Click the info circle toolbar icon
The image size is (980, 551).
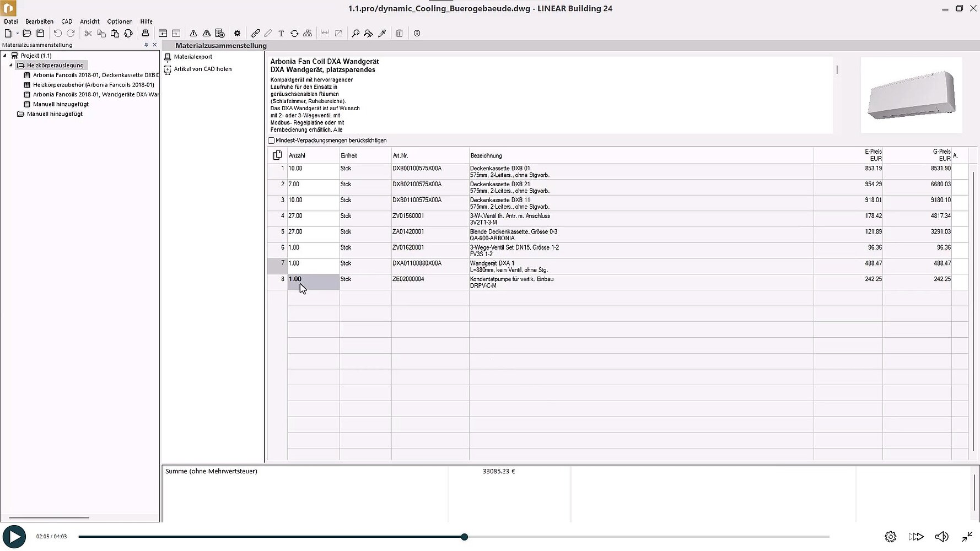tap(417, 34)
